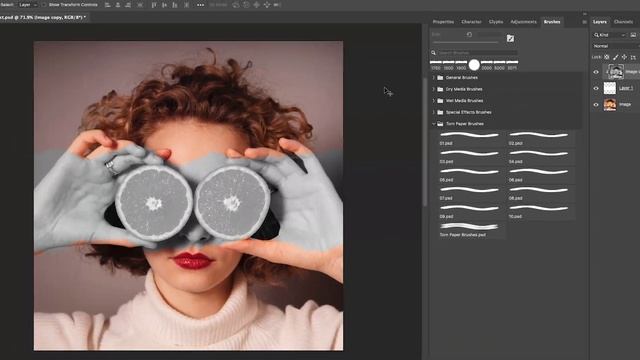This screenshot has width=640, height=360.
Task: Switch to Channels tab
Action: (623, 22)
